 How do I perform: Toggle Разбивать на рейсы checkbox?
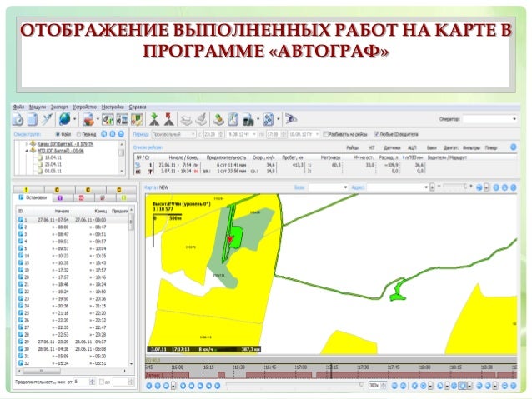pos(326,134)
